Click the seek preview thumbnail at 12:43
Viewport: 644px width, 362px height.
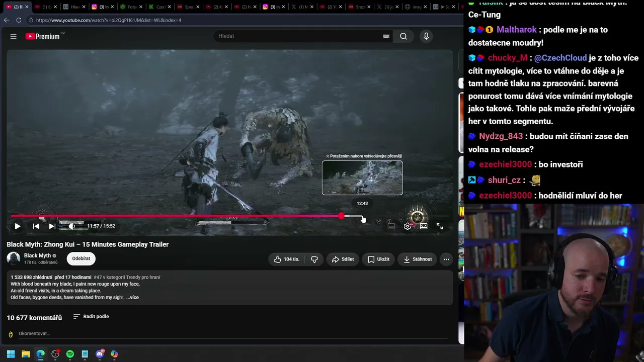[x=362, y=177]
